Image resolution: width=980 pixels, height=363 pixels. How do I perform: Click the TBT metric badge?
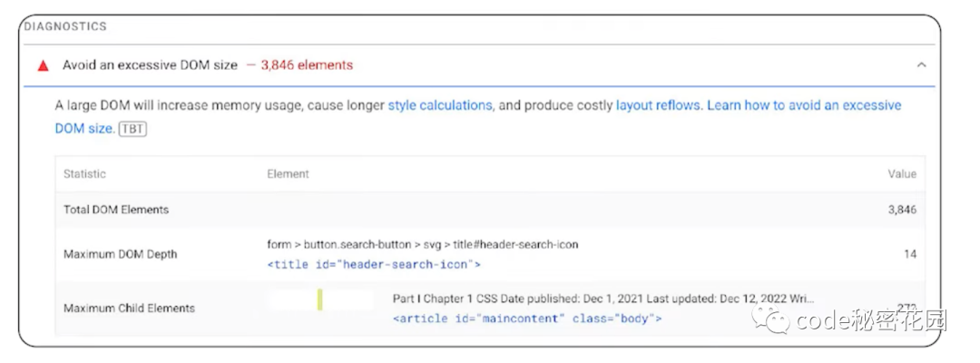pos(132,129)
